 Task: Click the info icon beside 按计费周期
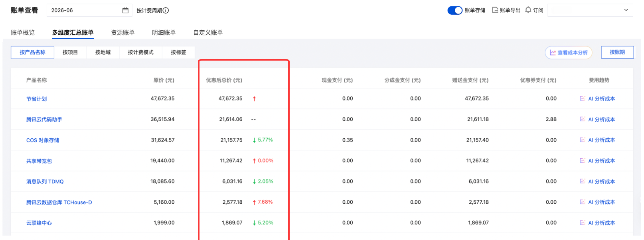pyautogui.click(x=166, y=10)
